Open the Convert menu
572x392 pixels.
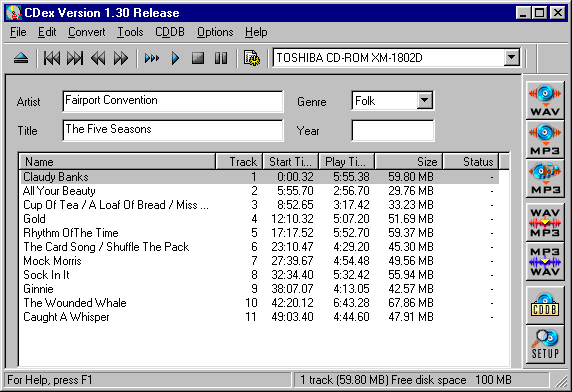click(86, 32)
